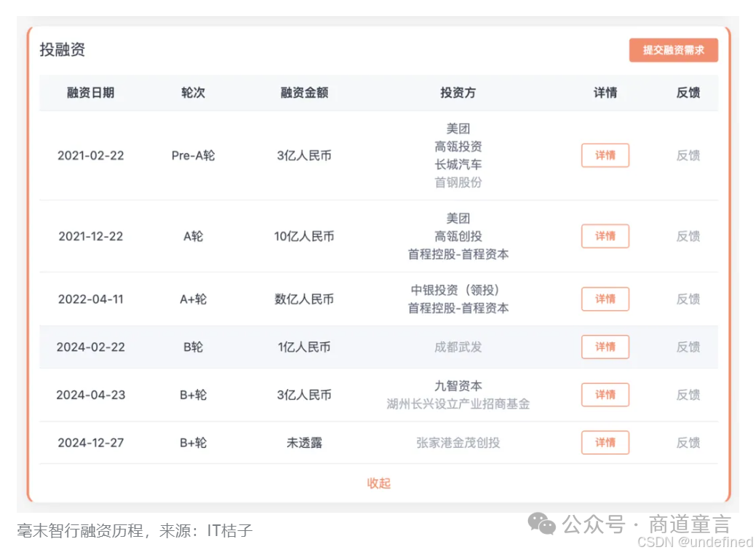Select investor 长城汽车
This screenshot has width=756, height=555.
pyautogui.click(x=458, y=165)
